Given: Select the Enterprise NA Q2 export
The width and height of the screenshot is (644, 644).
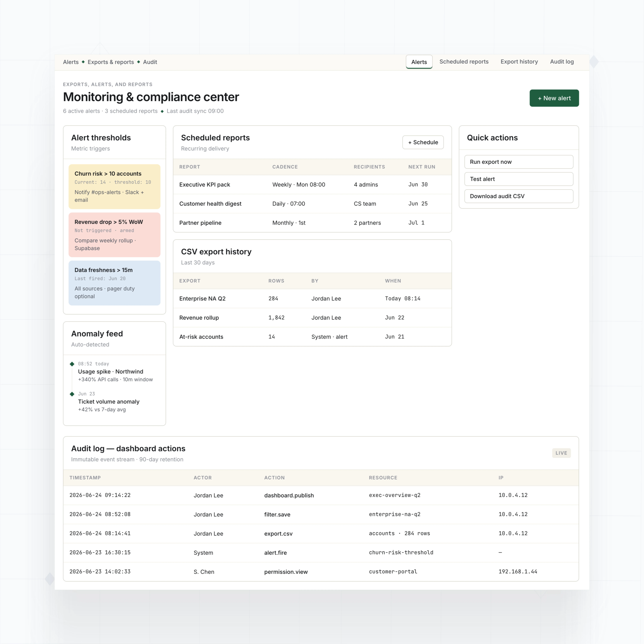Looking at the screenshot, I should click(202, 299).
